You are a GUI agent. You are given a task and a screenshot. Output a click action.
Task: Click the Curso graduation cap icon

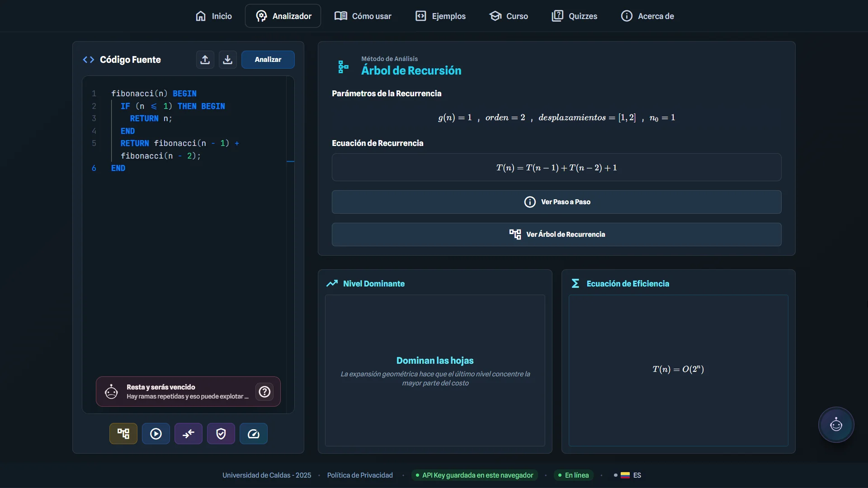pyautogui.click(x=495, y=16)
